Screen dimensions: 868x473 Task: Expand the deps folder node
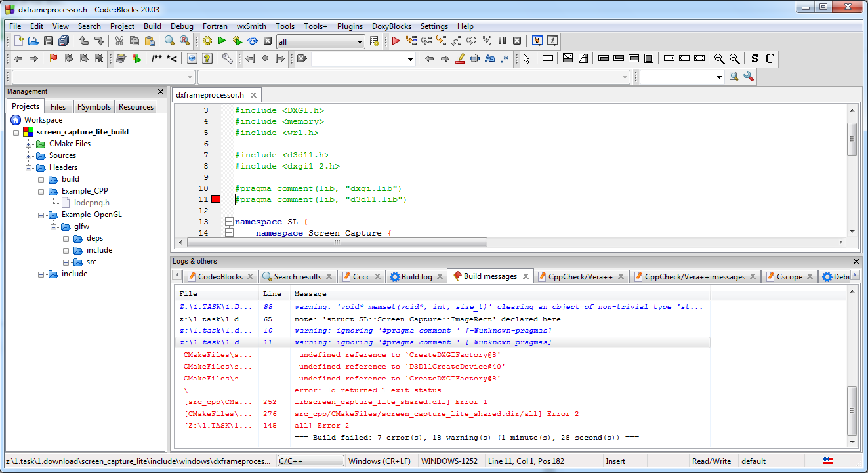66,238
